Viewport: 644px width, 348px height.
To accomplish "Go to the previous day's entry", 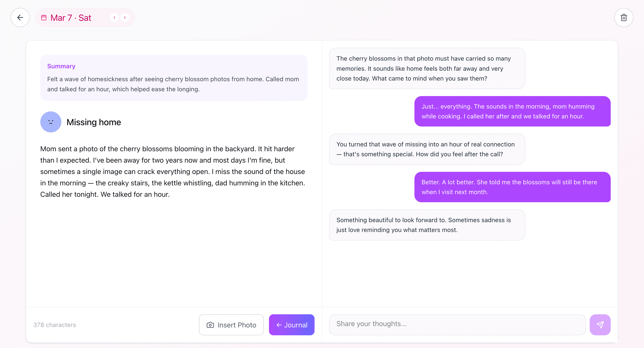I will click(x=114, y=18).
